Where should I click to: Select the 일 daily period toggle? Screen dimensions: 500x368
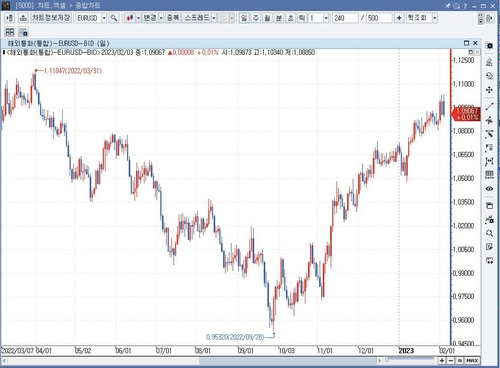(x=244, y=18)
